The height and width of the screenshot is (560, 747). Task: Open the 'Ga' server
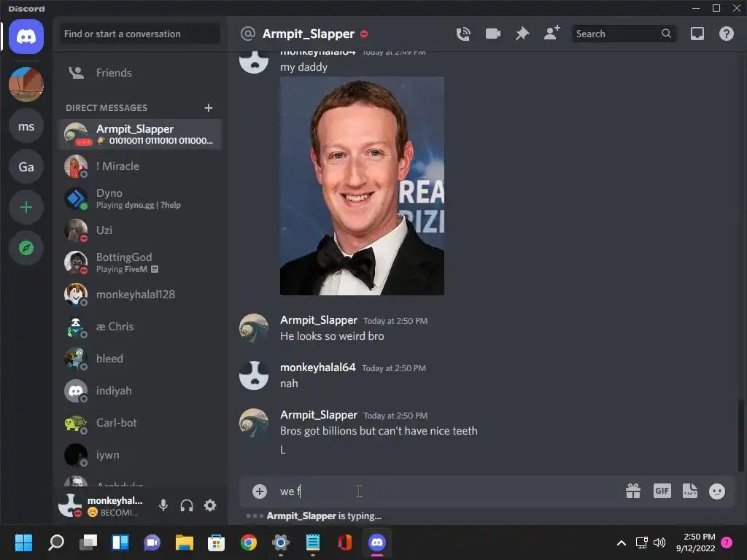26,167
